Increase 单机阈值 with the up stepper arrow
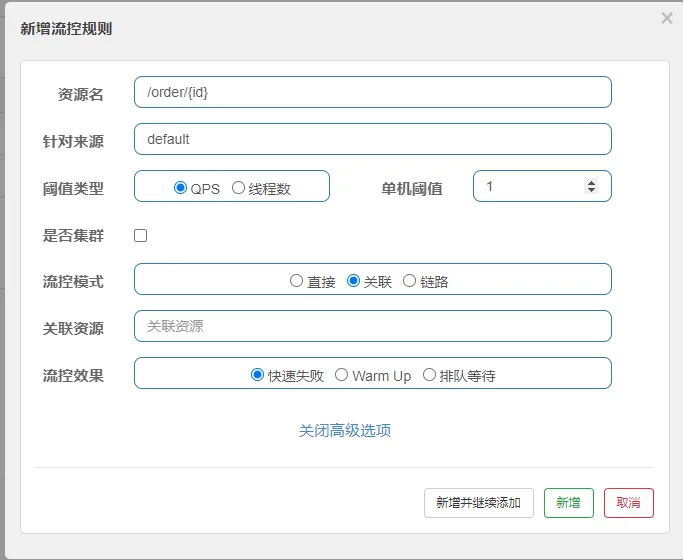Screen dimensions: 683x560 591,182
